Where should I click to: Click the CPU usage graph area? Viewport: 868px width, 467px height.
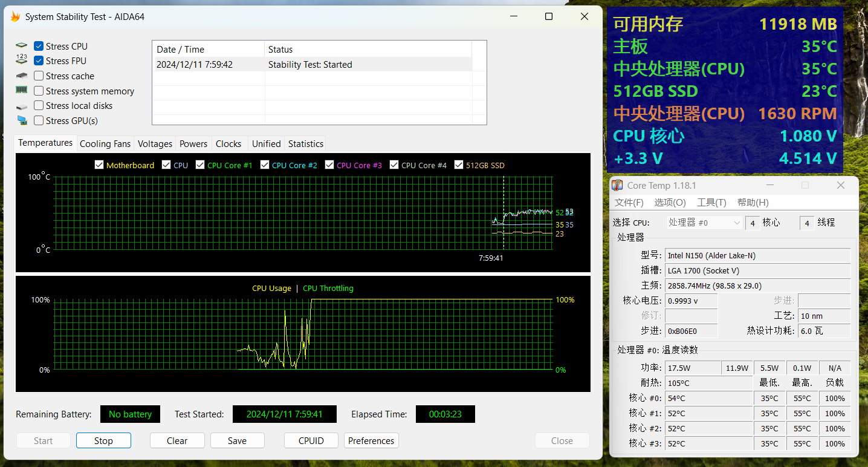tap(303, 334)
